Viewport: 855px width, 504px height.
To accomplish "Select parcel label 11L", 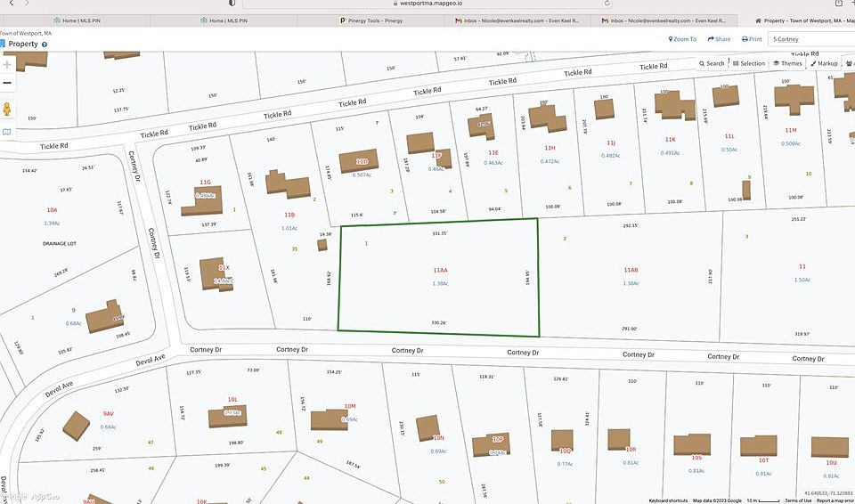I will click(729, 136).
